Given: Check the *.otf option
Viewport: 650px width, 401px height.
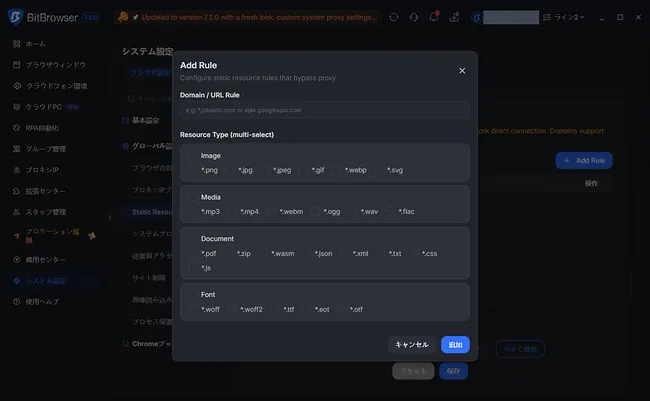Looking at the screenshot, I should (342, 309).
